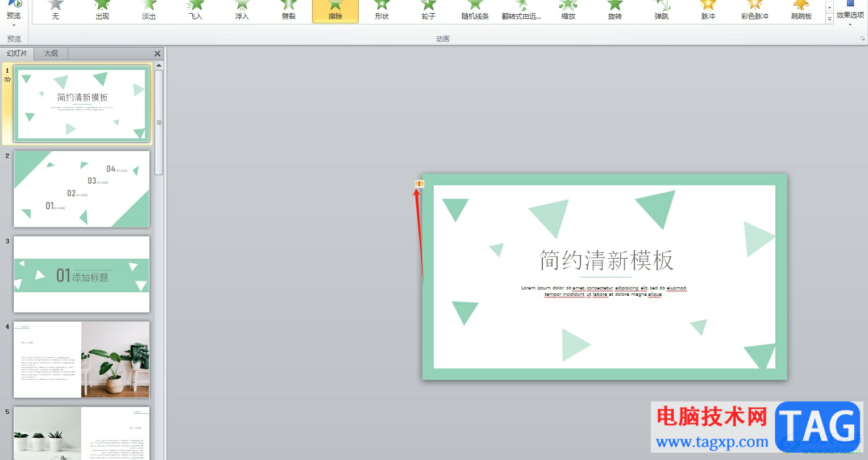Click the animation order tag 1 on slide
Viewport: 868px width, 460px height.
pyautogui.click(x=420, y=184)
